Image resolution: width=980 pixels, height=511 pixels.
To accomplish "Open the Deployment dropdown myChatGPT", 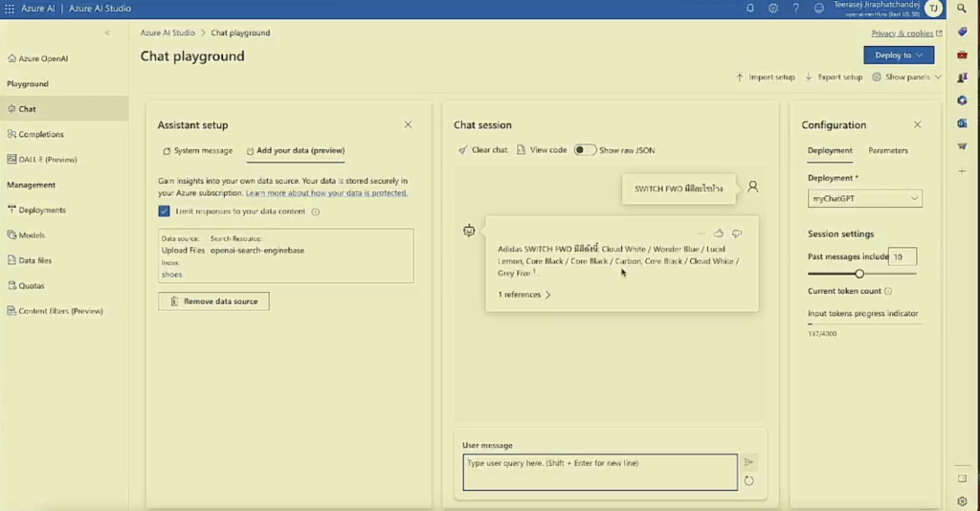I will [864, 199].
